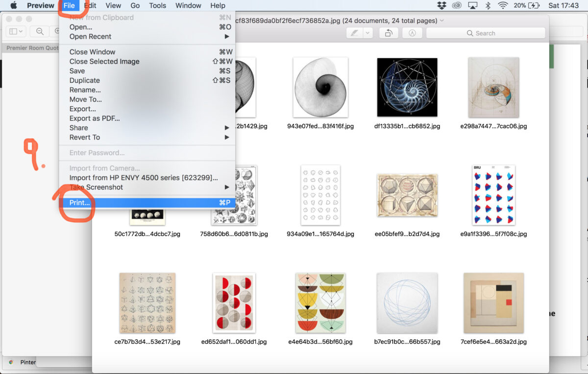Expand the highlight color dropdown arrow

(367, 33)
